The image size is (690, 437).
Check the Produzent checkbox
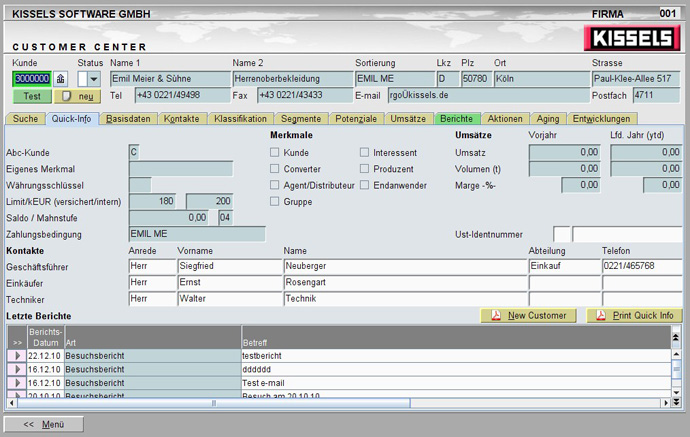tap(364, 169)
